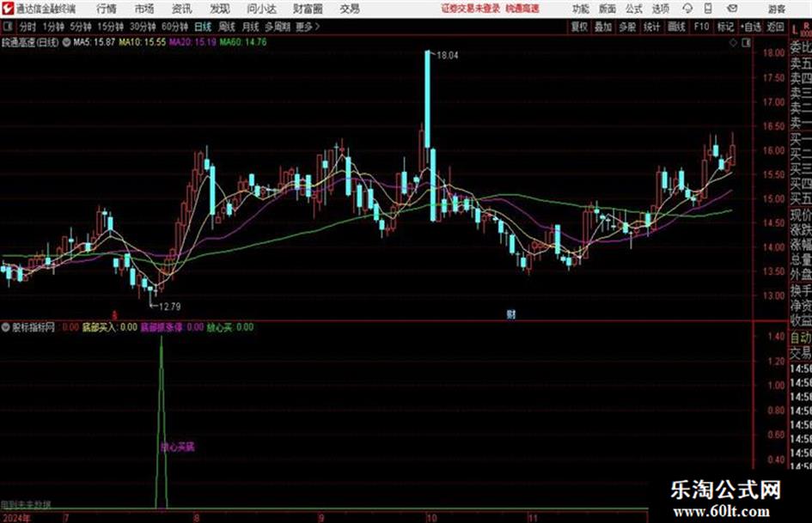Expand the 股标指标网 sub-indicator dropdown

[6, 327]
